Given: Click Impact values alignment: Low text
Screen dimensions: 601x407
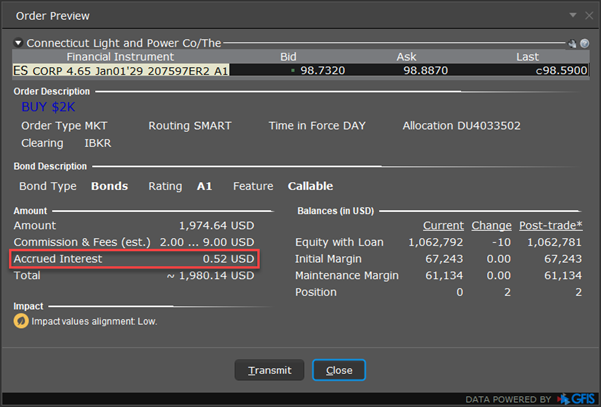Looking at the screenshot, I should pyautogui.click(x=94, y=321).
